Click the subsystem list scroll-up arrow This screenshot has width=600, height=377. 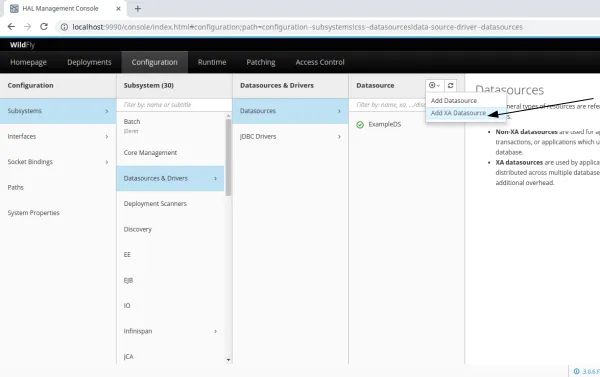click(x=228, y=116)
